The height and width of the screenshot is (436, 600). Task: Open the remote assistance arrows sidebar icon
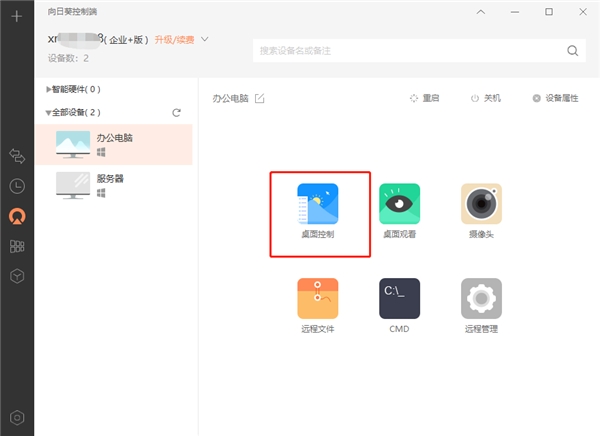17,156
